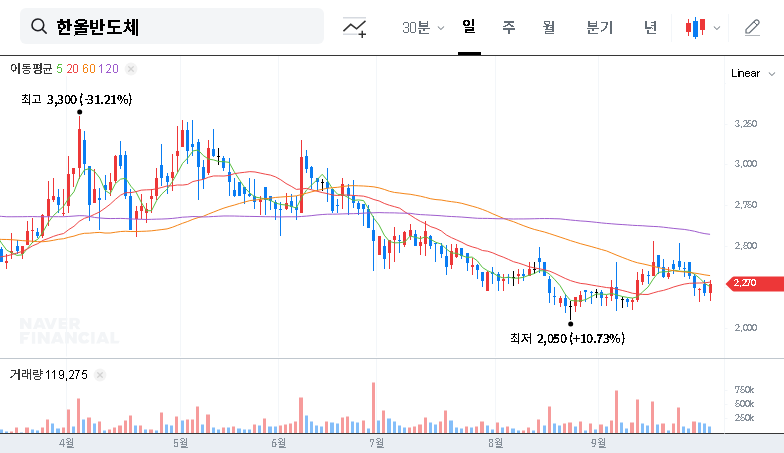Select the 분기 quarterly tab
This screenshot has height=453, width=784.
[x=599, y=27]
